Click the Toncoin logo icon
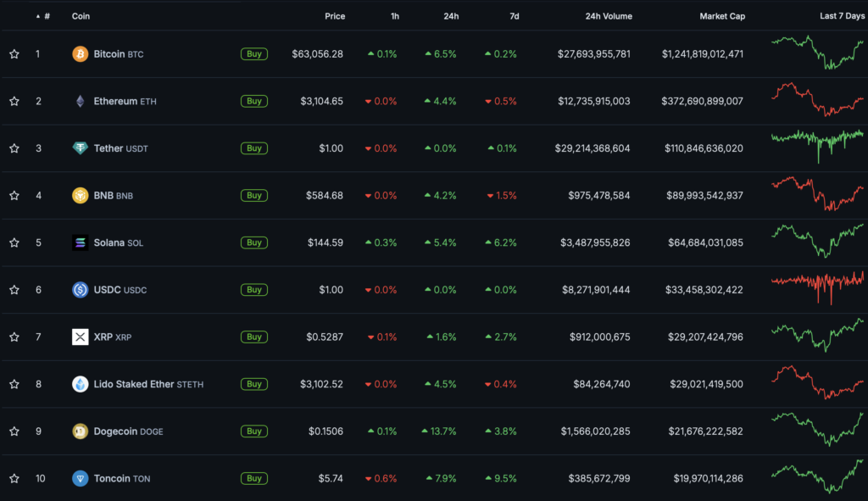The width and height of the screenshot is (868, 501). click(x=80, y=478)
